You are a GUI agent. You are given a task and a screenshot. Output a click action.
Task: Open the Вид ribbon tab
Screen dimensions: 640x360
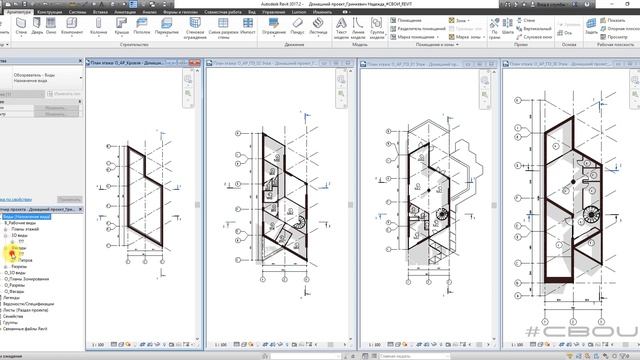tap(252, 12)
